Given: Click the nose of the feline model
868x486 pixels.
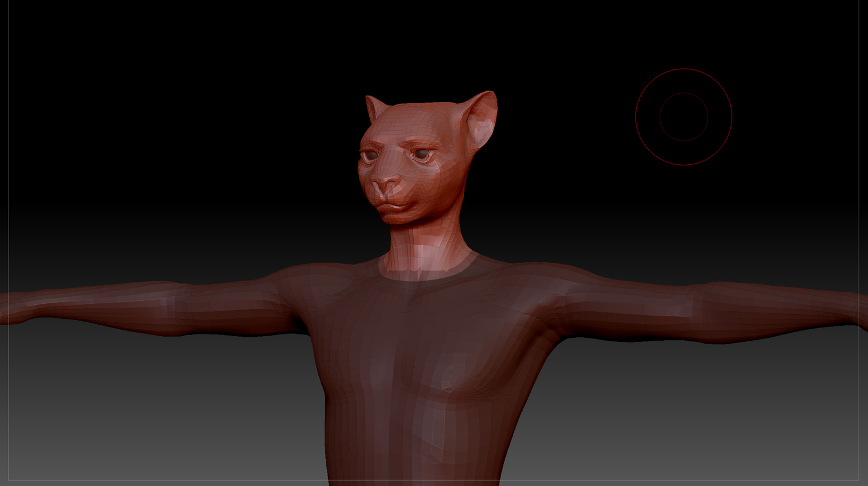Looking at the screenshot, I should 385,185.
